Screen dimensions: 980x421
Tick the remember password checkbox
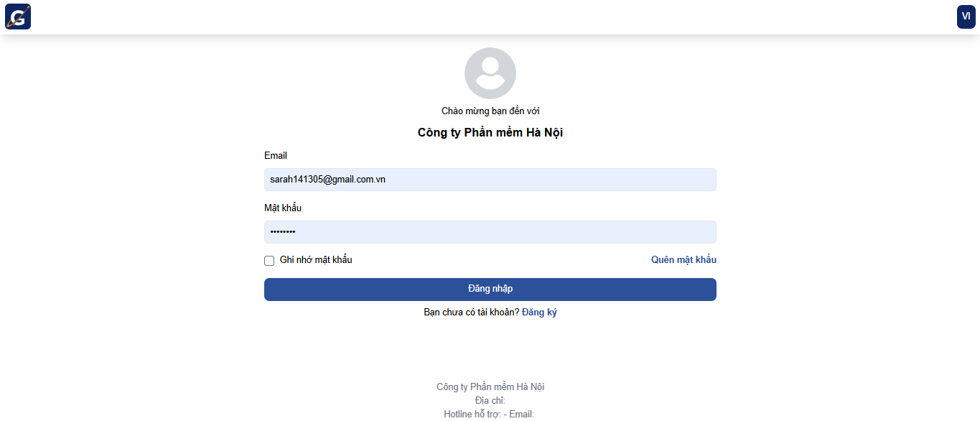pos(269,261)
